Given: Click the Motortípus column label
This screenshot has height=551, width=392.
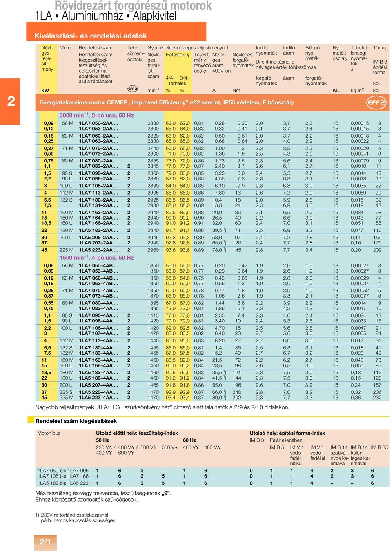Looking at the screenshot, I should pyautogui.click(x=49, y=433).
